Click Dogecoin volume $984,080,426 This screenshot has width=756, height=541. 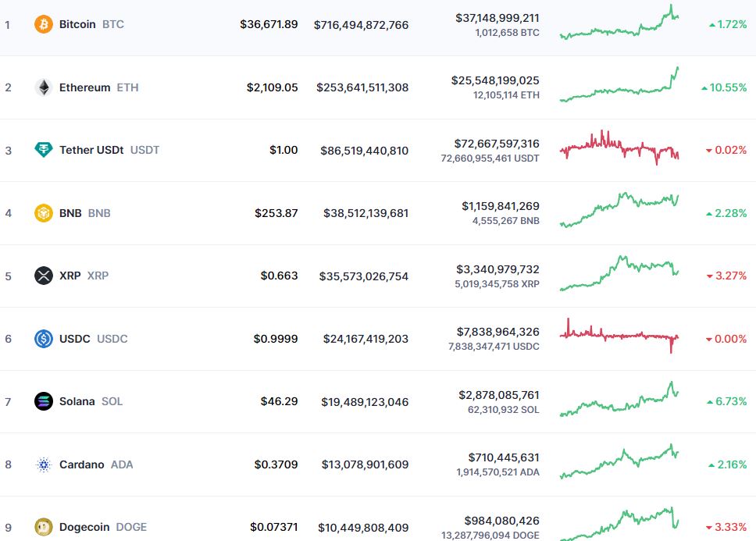(x=502, y=521)
